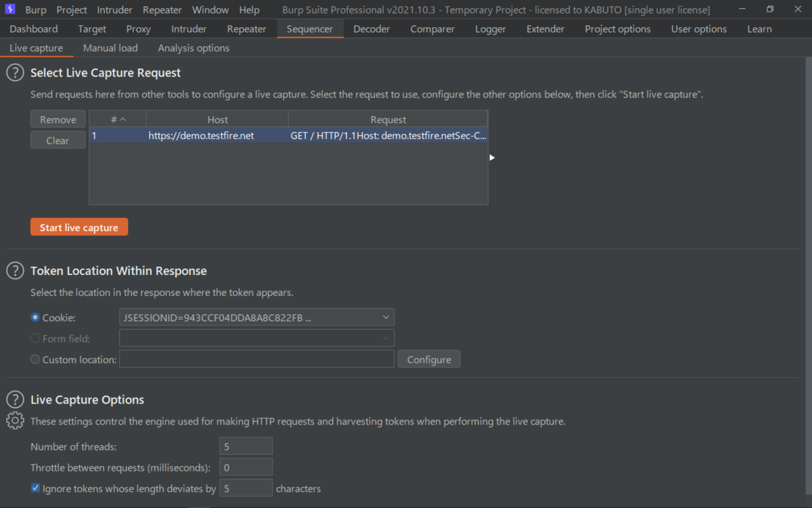The image size is (812, 508).
Task: Open the User options tab
Action: pos(699,28)
